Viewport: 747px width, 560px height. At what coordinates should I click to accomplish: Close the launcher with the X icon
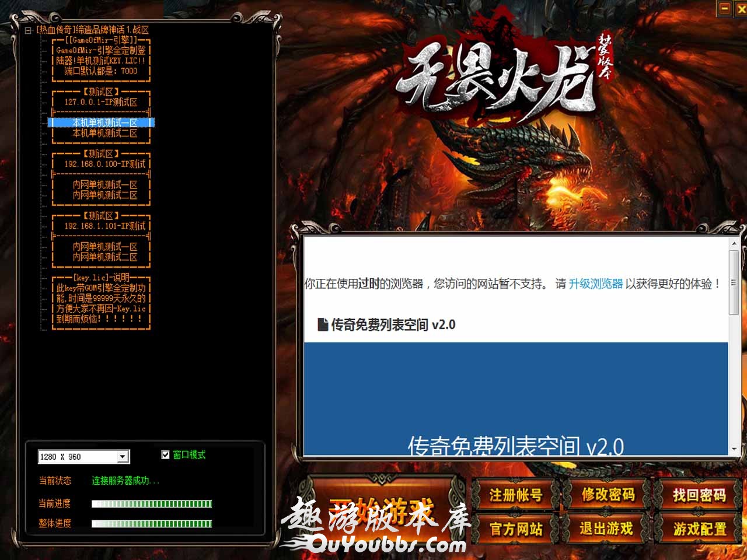pyautogui.click(x=742, y=8)
